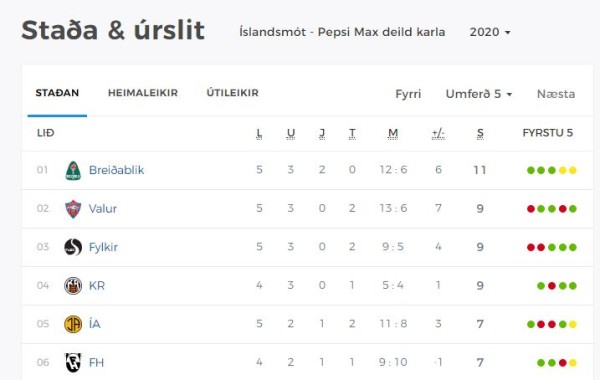This screenshot has width=600, height=380.
Task: Click the Fylkir club logo
Action: [x=73, y=247]
